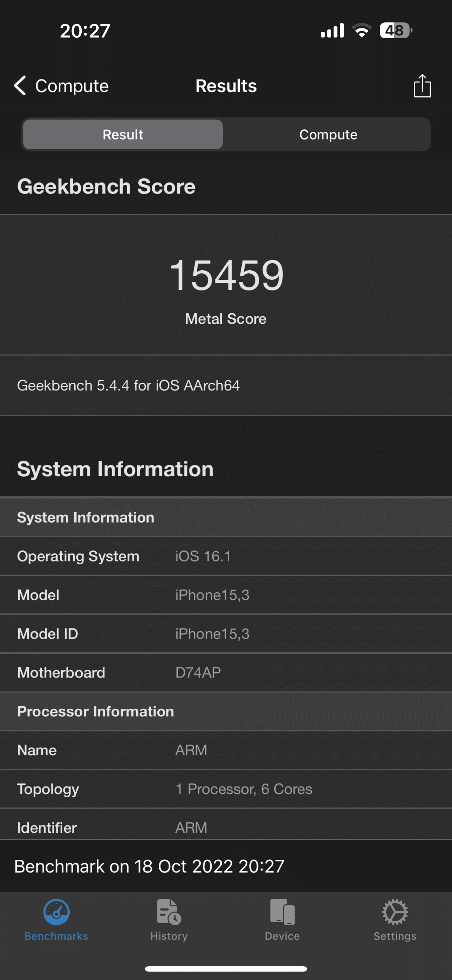Tap the Results page title
The image size is (452, 980).
226,86
